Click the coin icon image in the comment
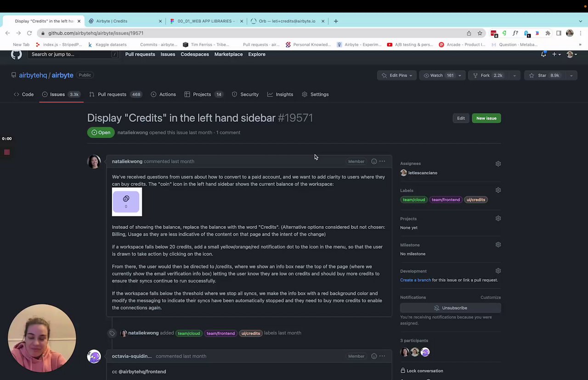This screenshot has height=380, width=588. 127,202
